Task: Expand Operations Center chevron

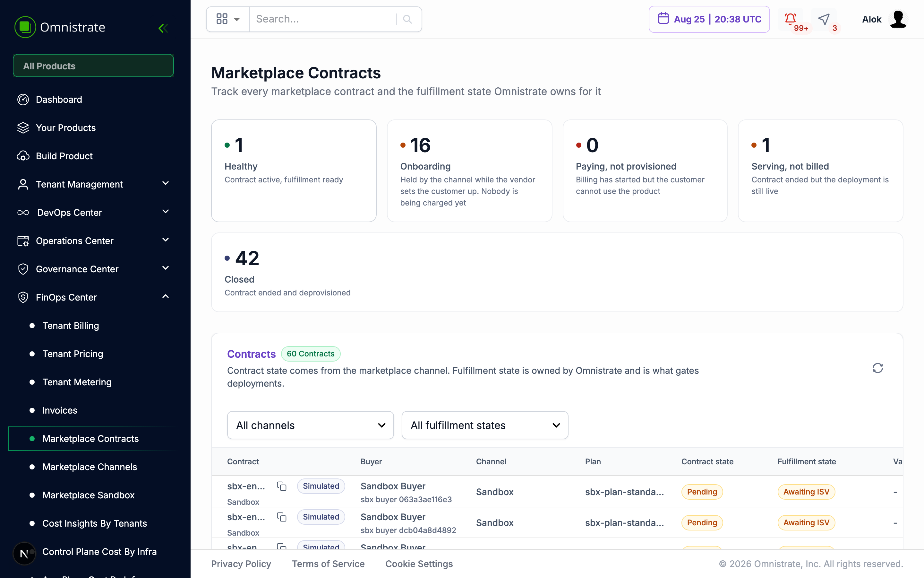Action: 165,240
